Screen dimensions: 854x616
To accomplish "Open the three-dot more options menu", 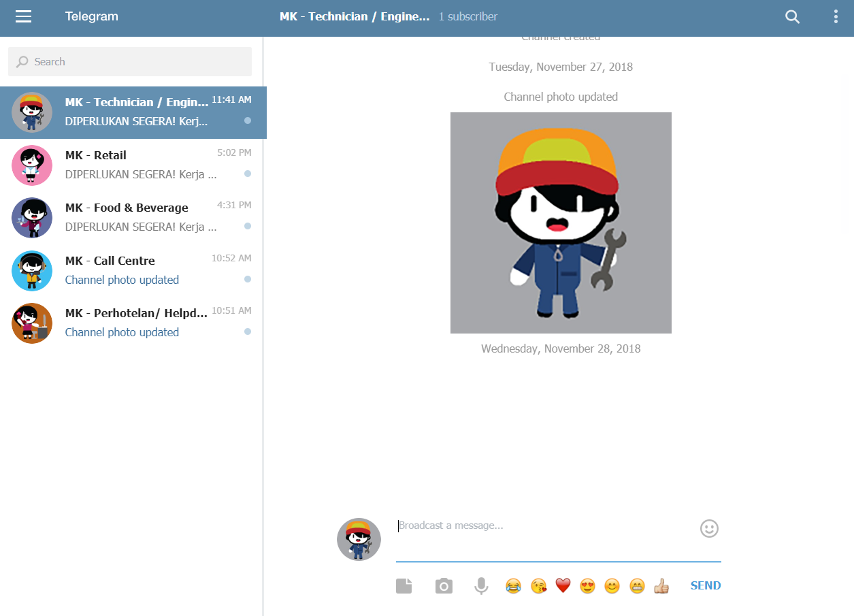I will coord(836,17).
